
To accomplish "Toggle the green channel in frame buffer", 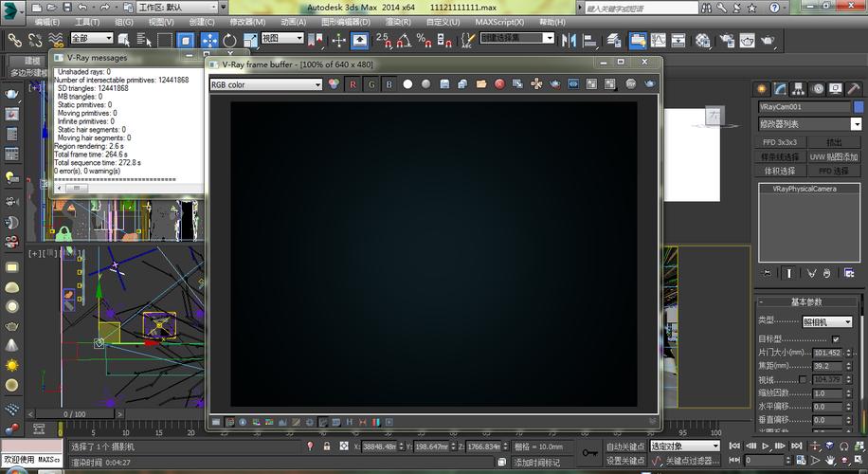I will click(x=371, y=84).
